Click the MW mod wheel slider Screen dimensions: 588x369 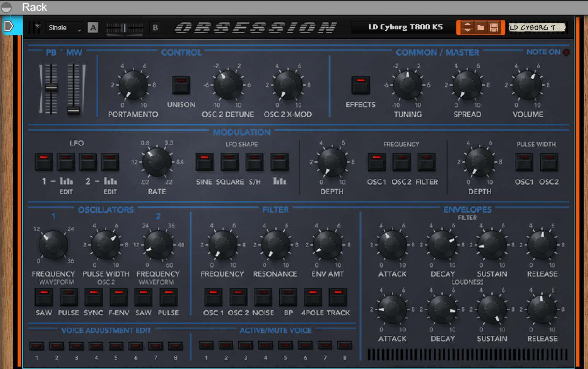tap(73, 89)
